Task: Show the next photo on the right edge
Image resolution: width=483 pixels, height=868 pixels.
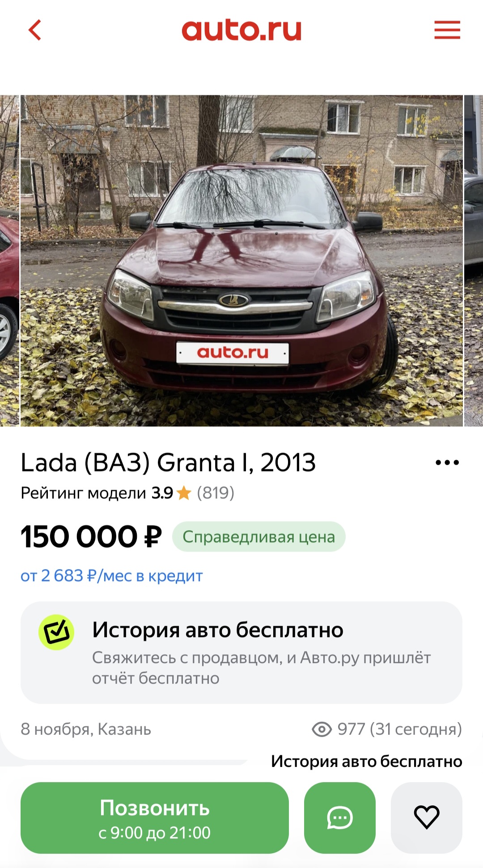Action: tap(474, 260)
